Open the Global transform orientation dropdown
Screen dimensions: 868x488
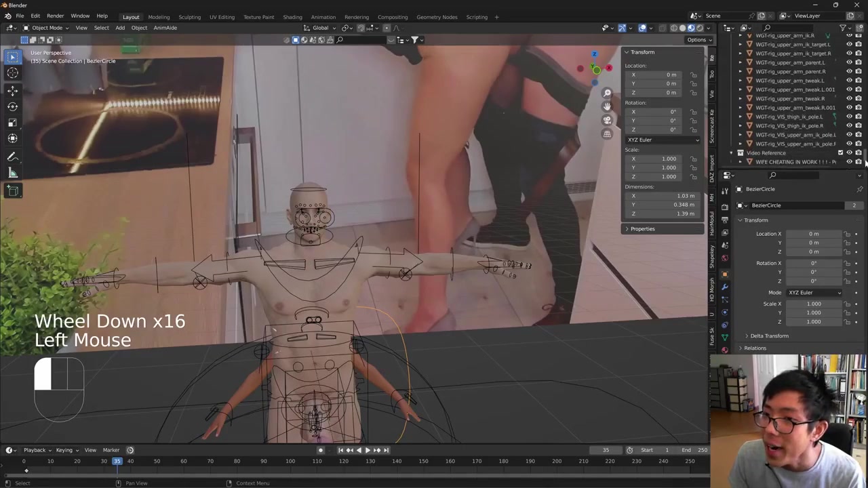click(x=320, y=28)
